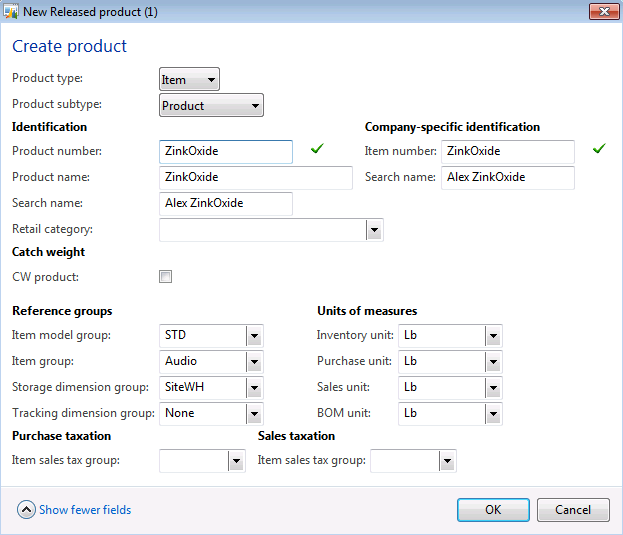Enable the CW product checkbox
Viewport: 623px width, 535px height.
[166, 277]
